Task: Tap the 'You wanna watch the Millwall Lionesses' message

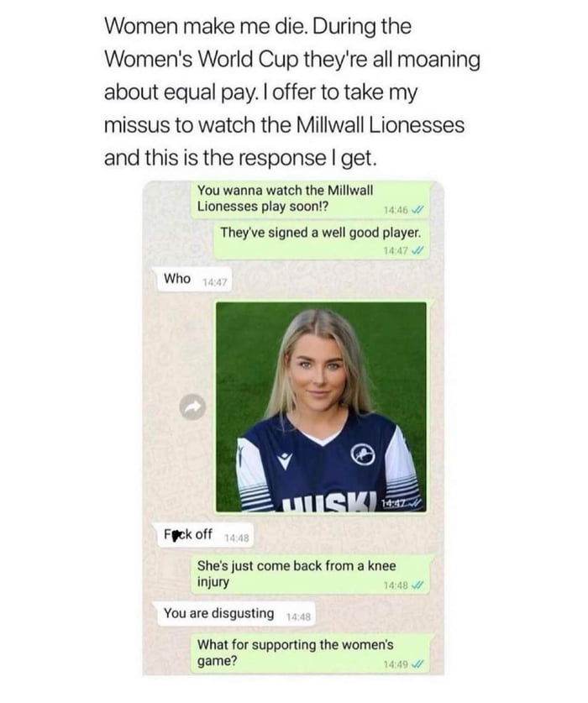Action: tap(310, 199)
